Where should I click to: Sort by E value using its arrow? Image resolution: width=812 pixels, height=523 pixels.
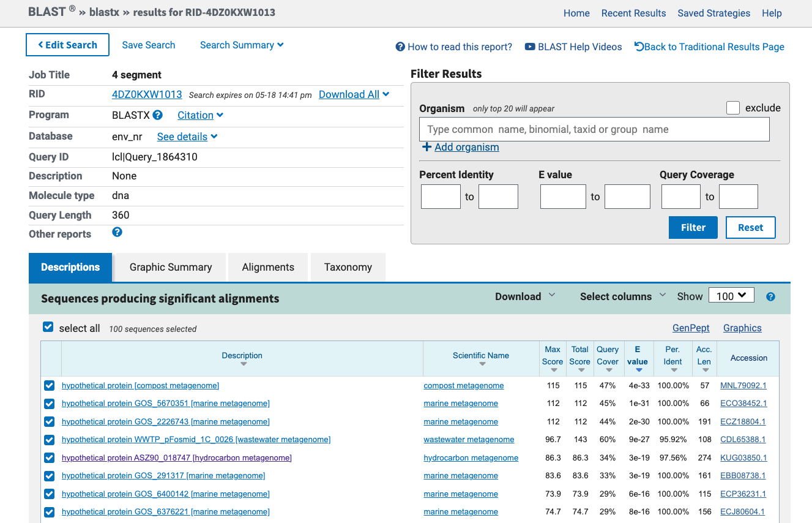coord(639,370)
